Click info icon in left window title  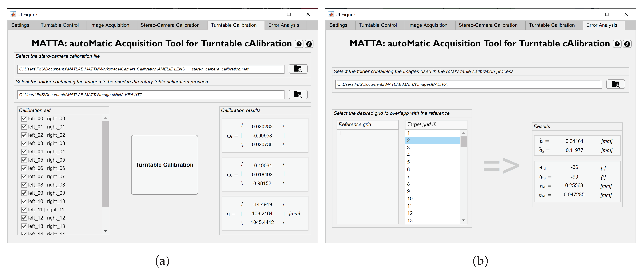309,44
